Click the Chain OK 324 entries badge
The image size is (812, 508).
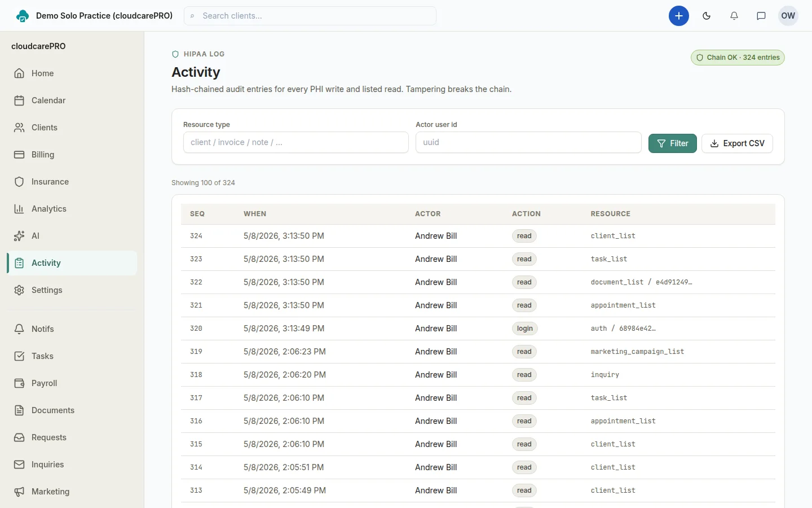(738, 58)
